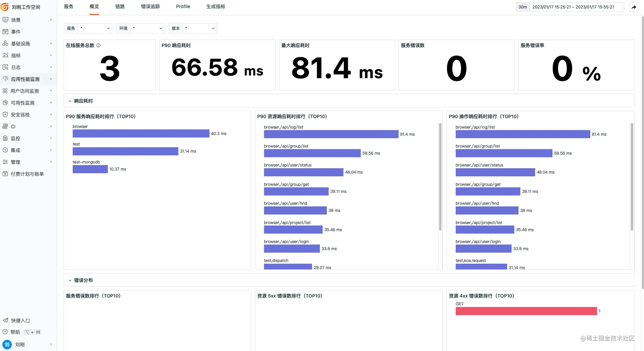Screen dimensions: 644x351
Task: Click the 场景 (Scenes) sidebar icon
Action: pos(5,20)
